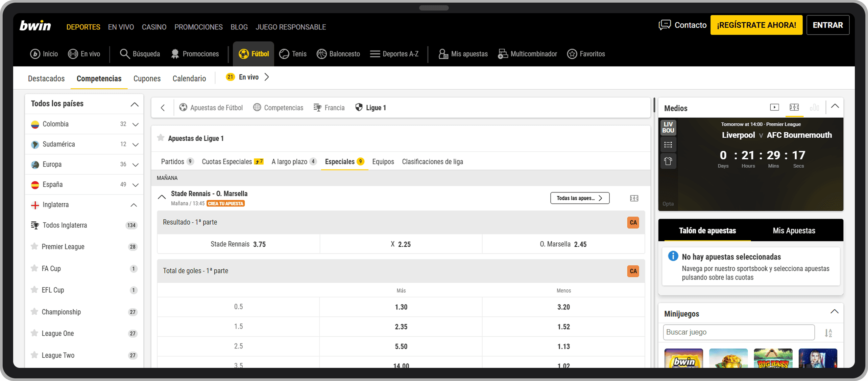868x381 pixels.
Task: Open Apuestas de Fútbol breadcrumb
Action: 211,108
